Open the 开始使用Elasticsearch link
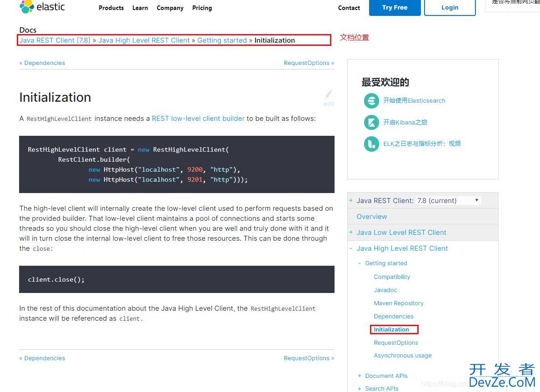 point(414,100)
